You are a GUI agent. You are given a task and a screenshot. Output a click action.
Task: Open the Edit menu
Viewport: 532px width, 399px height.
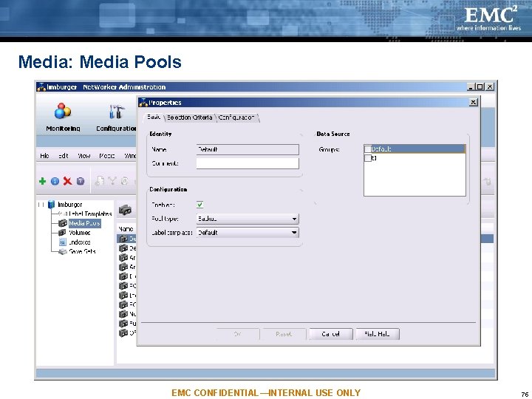tap(64, 156)
